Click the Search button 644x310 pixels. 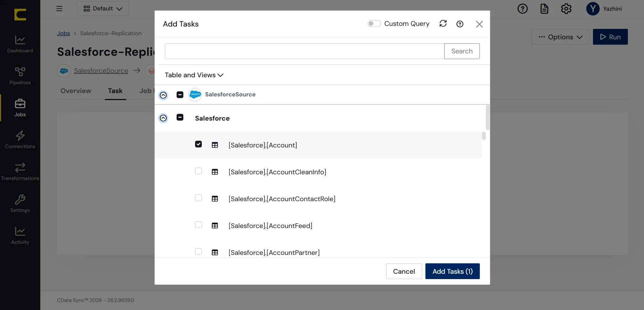[462, 51]
